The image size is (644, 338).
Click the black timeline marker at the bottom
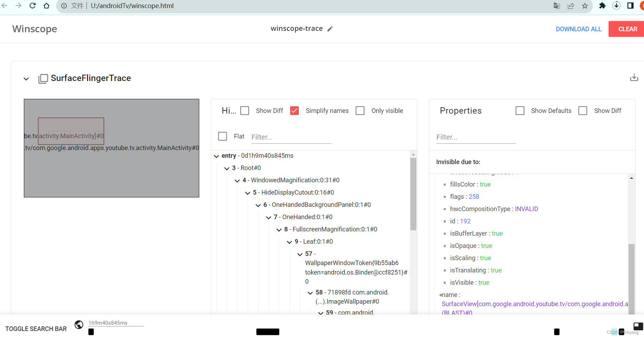91,332
